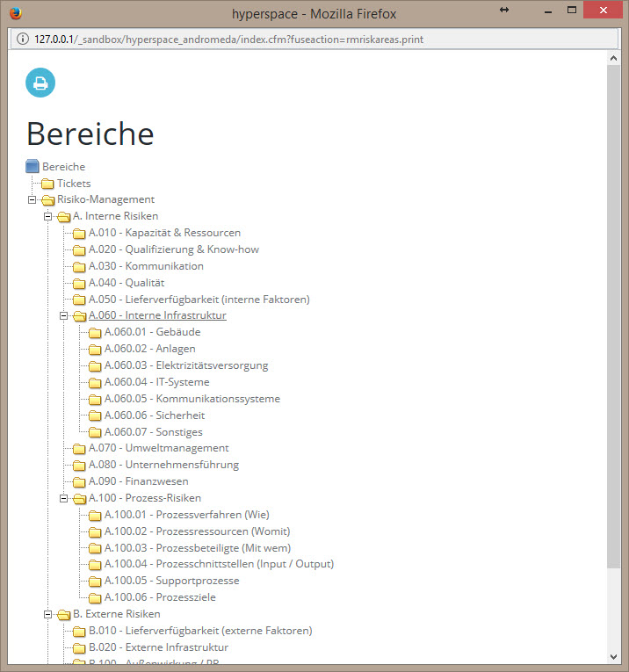The height and width of the screenshot is (672, 629).
Task: Open B.010 - Lieferverfügbarkeit (externe Faktoren)
Action: [200, 631]
